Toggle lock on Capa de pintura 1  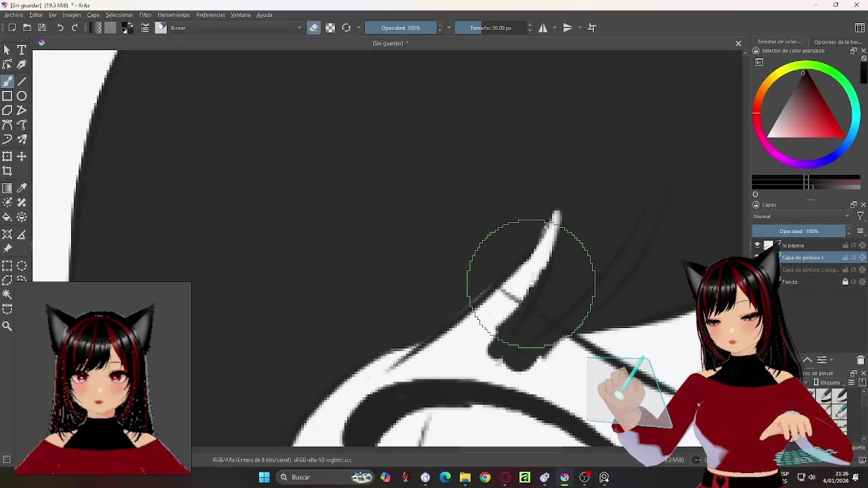(845, 258)
